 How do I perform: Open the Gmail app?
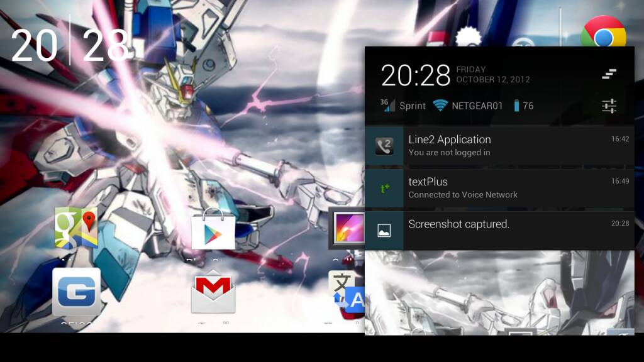pyautogui.click(x=213, y=292)
